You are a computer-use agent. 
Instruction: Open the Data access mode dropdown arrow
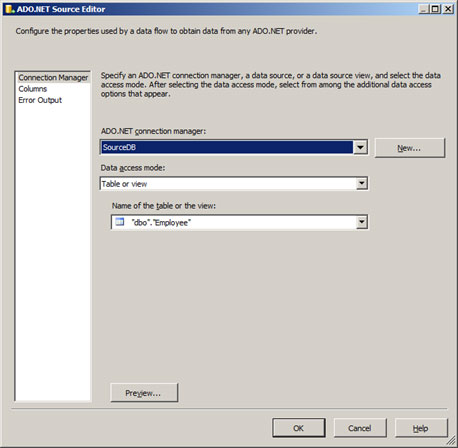click(x=361, y=183)
